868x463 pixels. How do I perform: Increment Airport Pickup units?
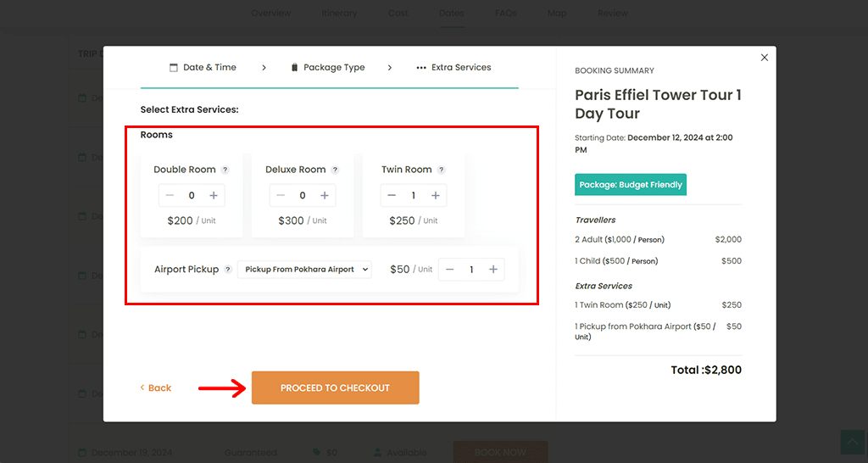tap(493, 270)
